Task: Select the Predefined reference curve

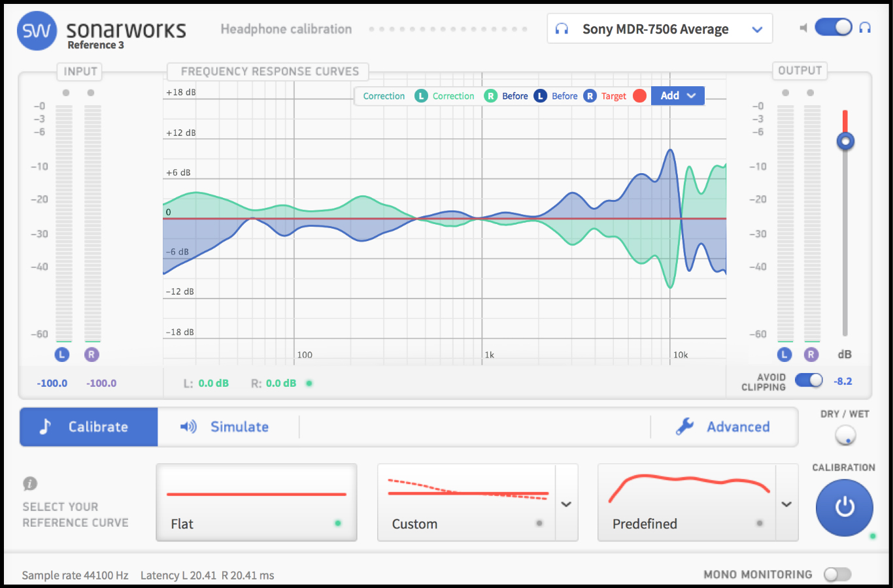Action: 687,502
